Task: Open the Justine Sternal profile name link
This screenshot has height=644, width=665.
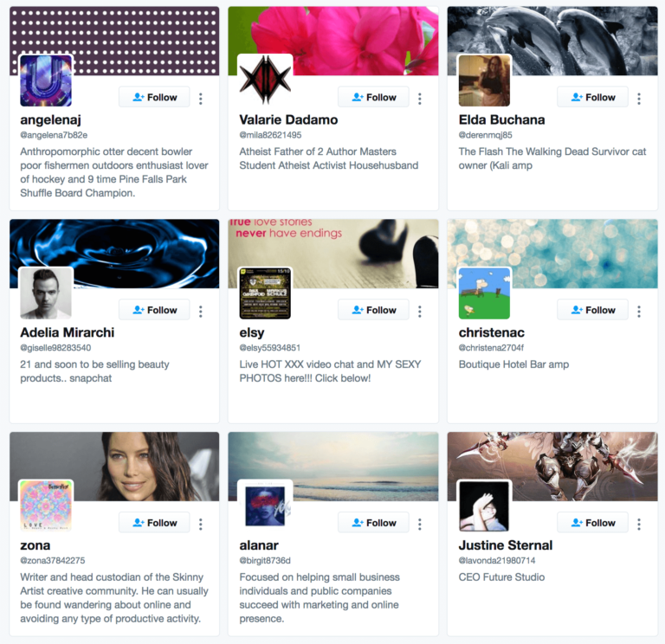Action: pos(506,545)
